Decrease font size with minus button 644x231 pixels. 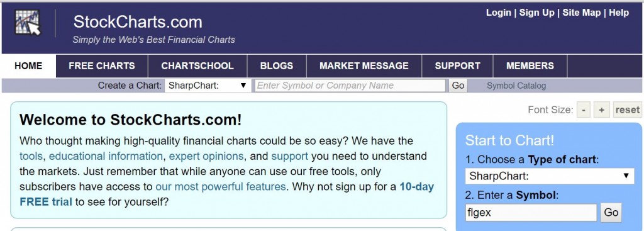[584, 110]
